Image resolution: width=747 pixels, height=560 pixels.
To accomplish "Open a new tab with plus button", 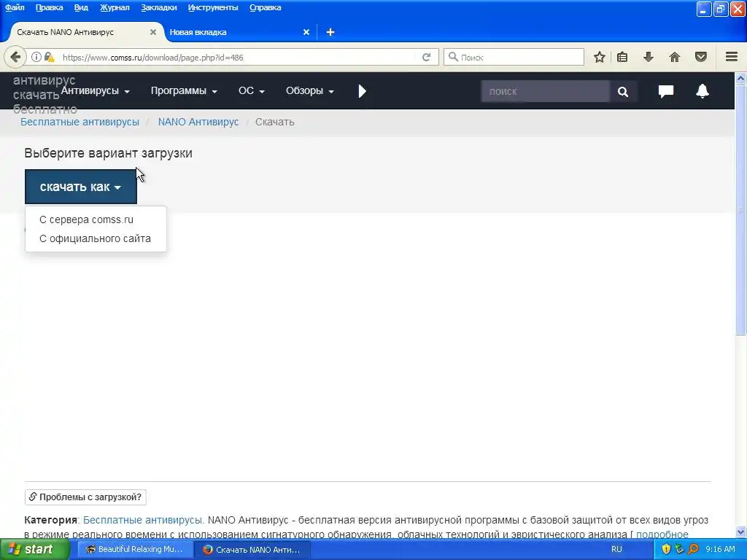I will 330,32.
